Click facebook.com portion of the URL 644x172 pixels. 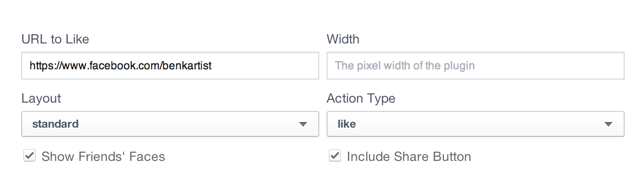pyautogui.click(x=119, y=66)
